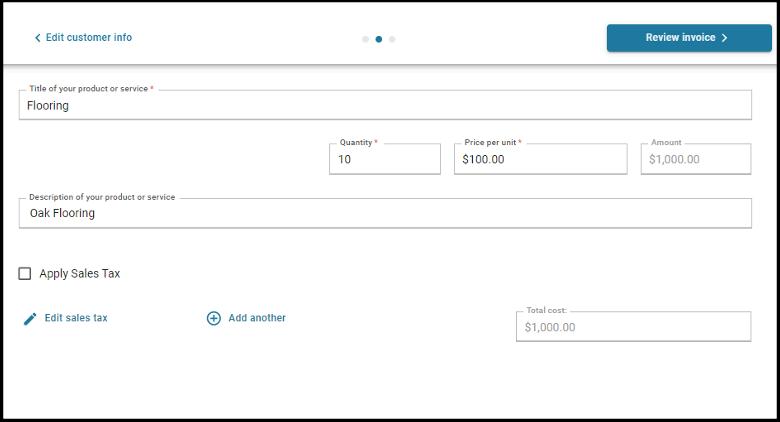
Task: Focus the product description field
Action: click(x=385, y=213)
